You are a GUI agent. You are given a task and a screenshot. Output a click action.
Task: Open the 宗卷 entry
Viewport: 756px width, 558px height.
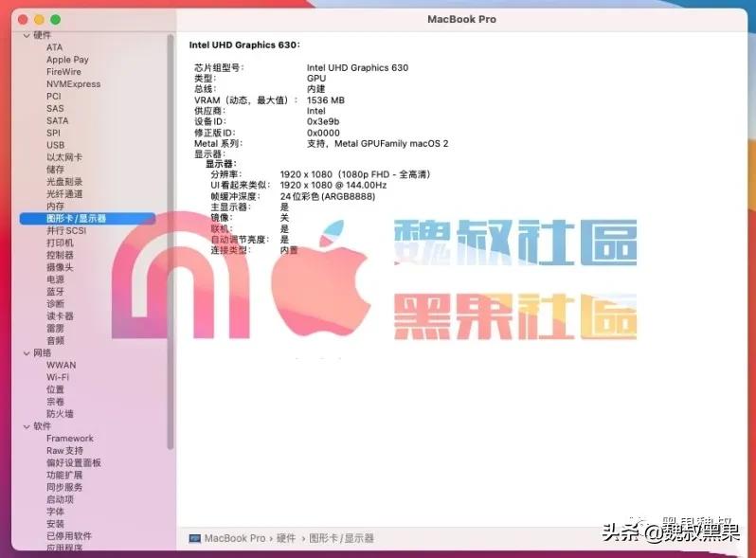click(x=55, y=402)
